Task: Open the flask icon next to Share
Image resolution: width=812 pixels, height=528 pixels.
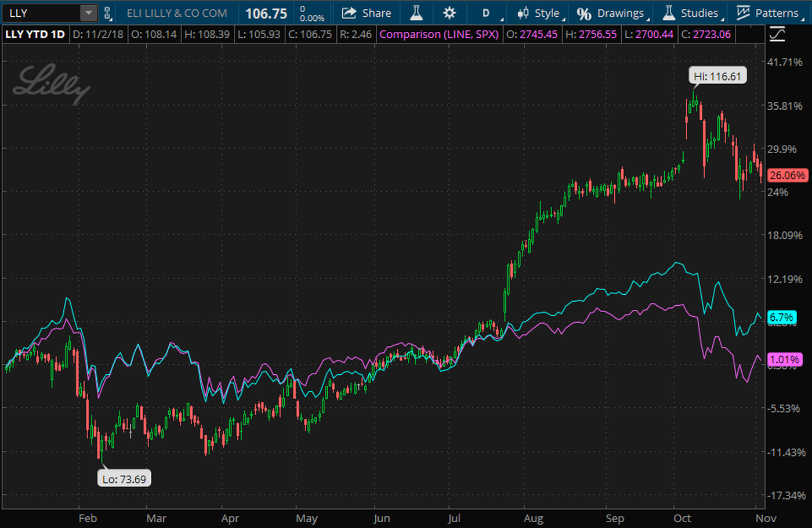Action: pyautogui.click(x=416, y=13)
